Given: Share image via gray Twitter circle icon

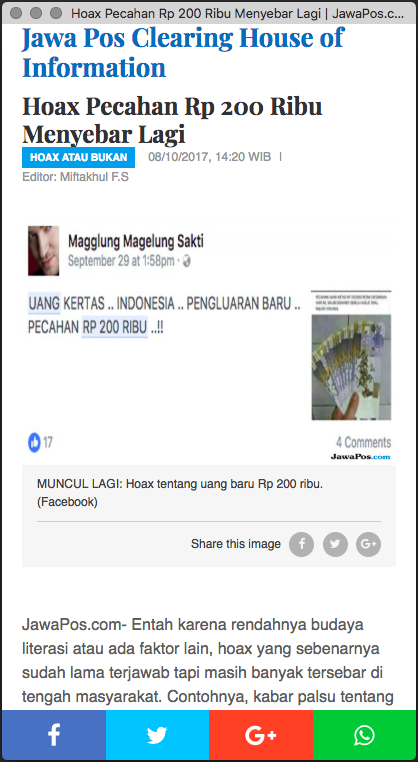Looking at the screenshot, I should [x=335, y=544].
